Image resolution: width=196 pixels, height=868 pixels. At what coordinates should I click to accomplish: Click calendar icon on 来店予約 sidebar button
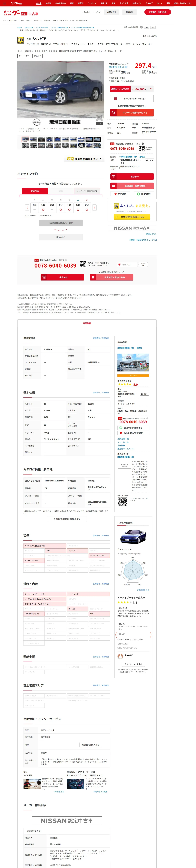tap(114, 176)
